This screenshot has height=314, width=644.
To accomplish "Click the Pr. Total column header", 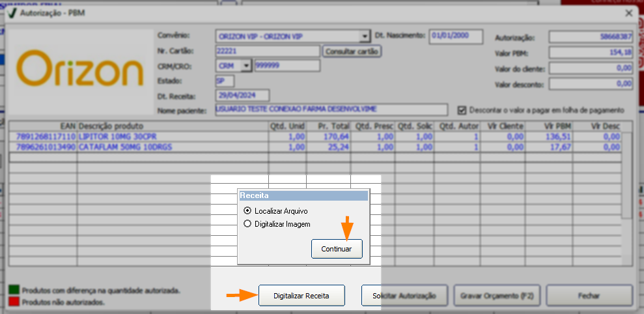I will pyautogui.click(x=329, y=126).
